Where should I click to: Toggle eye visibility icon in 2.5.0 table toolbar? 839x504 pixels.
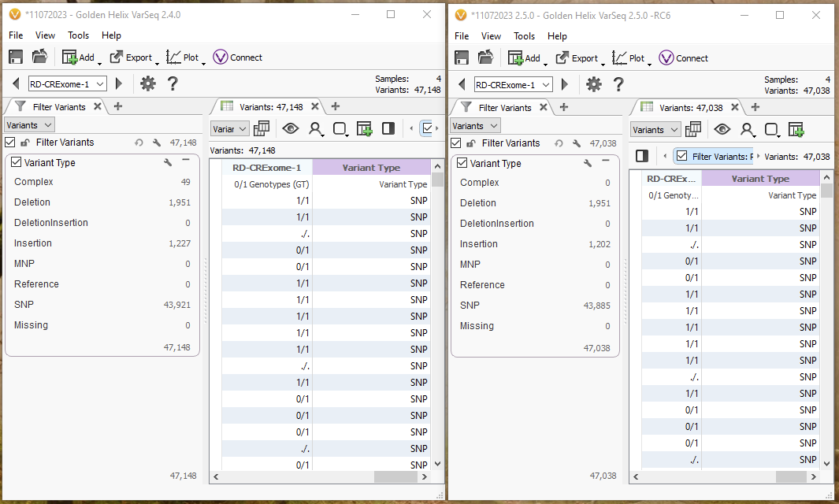click(722, 129)
